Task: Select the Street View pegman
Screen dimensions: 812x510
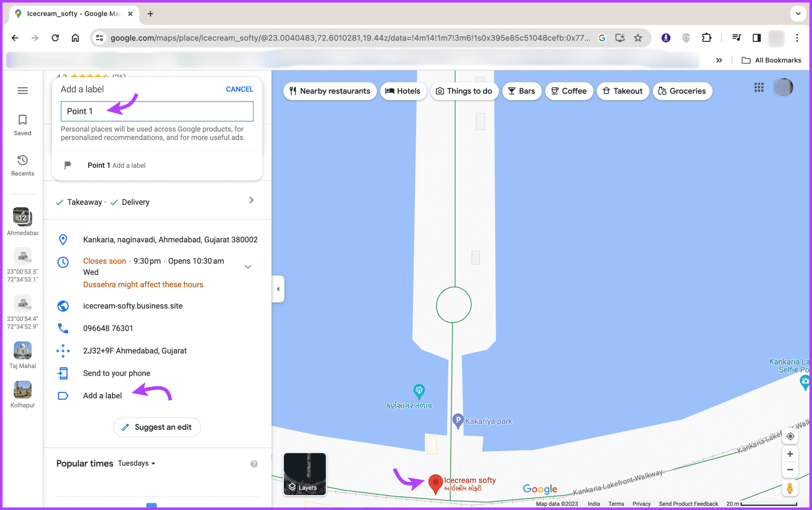Action: 790,488
